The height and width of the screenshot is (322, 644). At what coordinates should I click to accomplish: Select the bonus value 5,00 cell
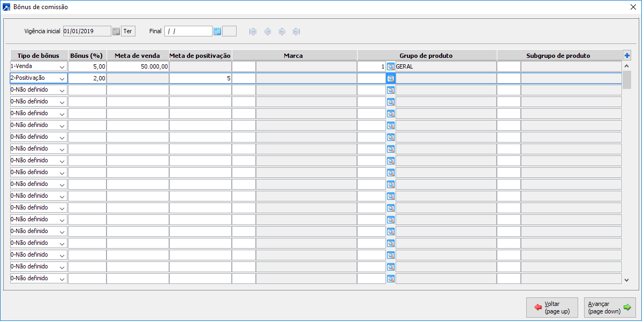click(87, 66)
